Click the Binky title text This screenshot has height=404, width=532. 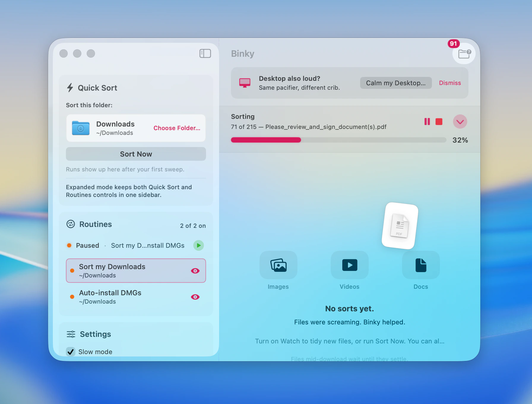(x=243, y=53)
